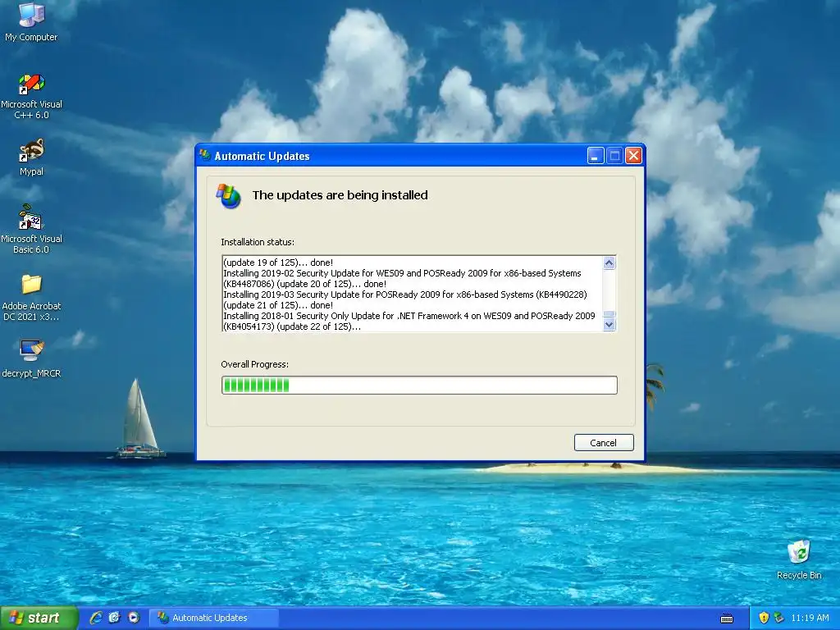Select the Microsoft Visual C++ 6.0 shortcut

[x=31, y=97]
